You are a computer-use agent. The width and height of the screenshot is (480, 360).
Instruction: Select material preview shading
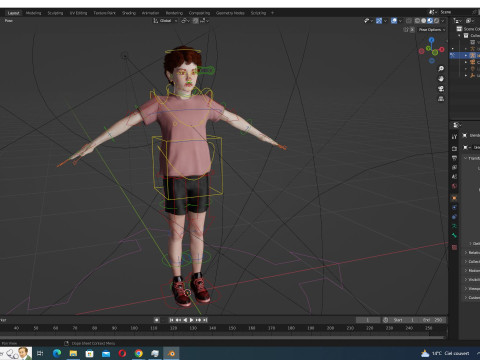[x=430, y=21]
